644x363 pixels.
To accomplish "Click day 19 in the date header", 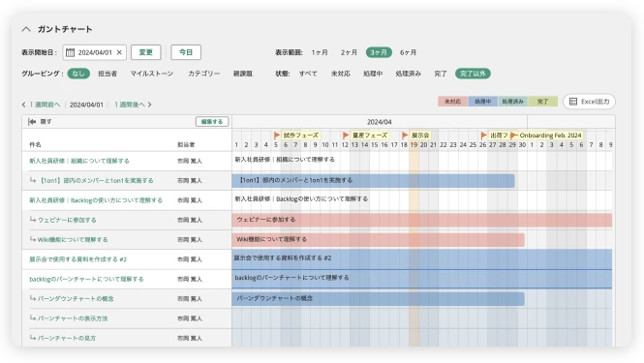I will pos(414,145).
